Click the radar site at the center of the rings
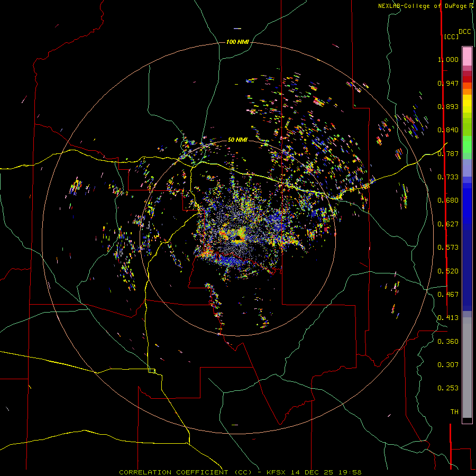476x476 pixels. [238, 237]
